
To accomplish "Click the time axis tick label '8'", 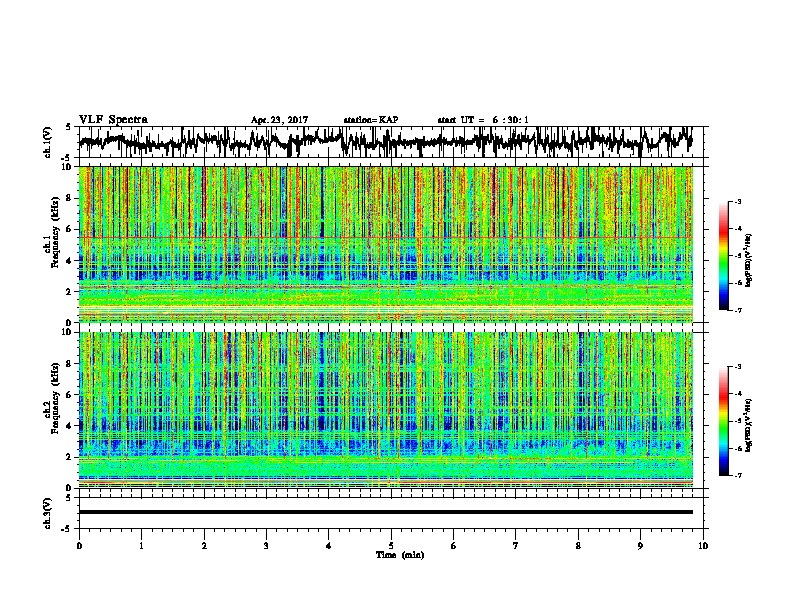I will pyautogui.click(x=578, y=546).
